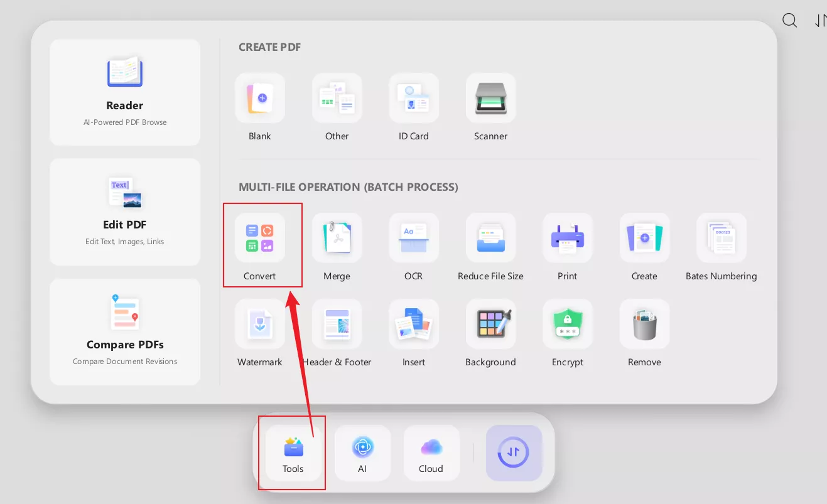Click the Remove trash can tool

pos(644,324)
